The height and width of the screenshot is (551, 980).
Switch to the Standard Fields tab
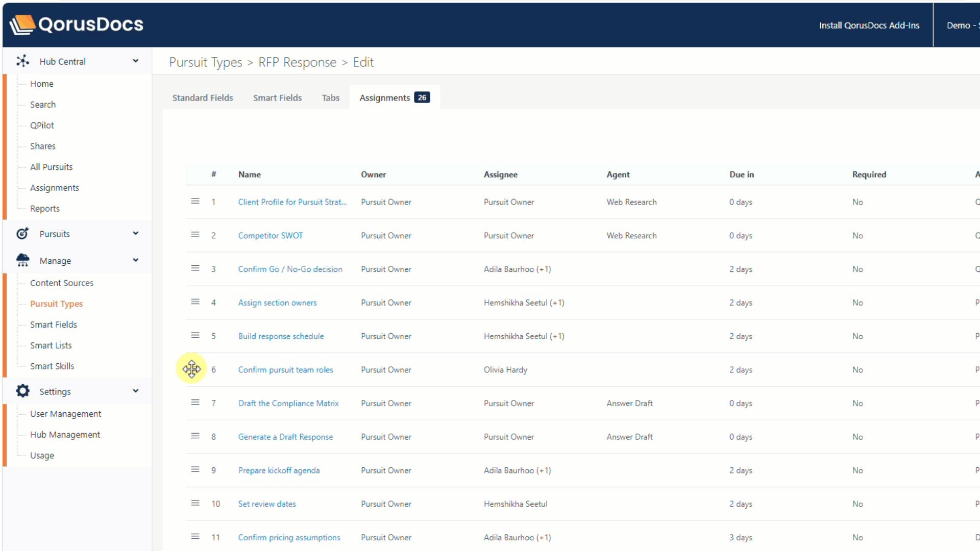pos(203,97)
